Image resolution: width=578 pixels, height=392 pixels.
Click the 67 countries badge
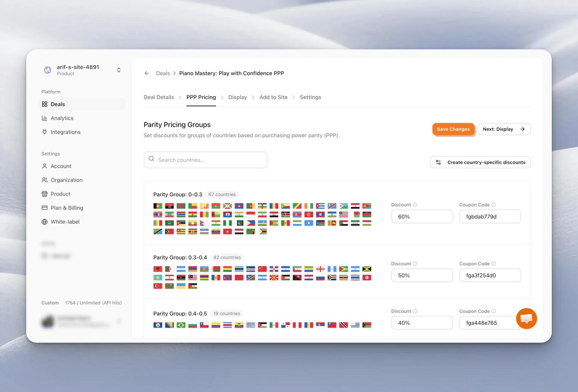pos(222,194)
